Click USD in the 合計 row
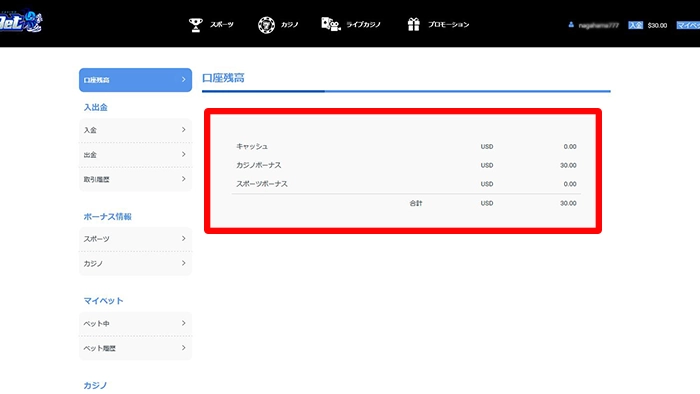700x394 pixels. pyautogui.click(x=487, y=203)
